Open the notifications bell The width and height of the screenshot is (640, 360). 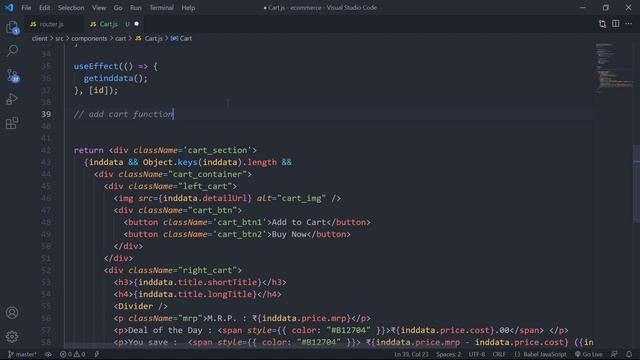[x=629, y=354]
